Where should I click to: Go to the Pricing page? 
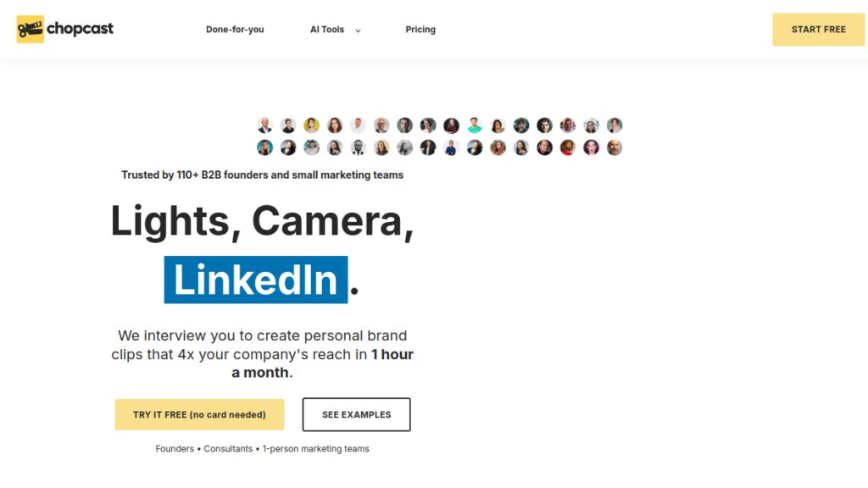[x=420, y=30]
